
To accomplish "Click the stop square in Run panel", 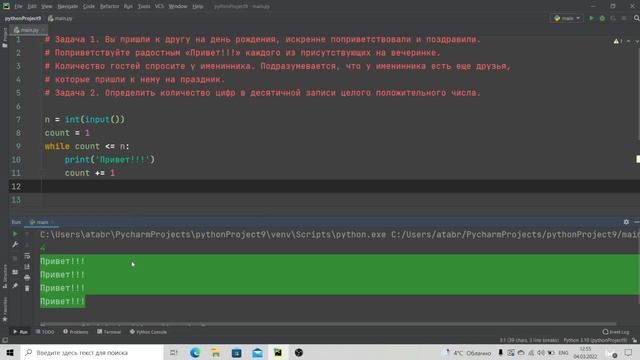I will pos(15,258).
